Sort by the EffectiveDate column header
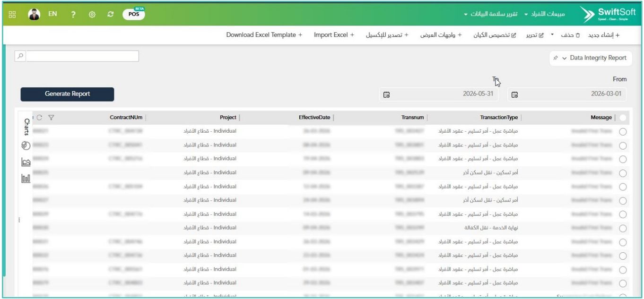This screenshot has width=644, height=299. coord(314,117)
